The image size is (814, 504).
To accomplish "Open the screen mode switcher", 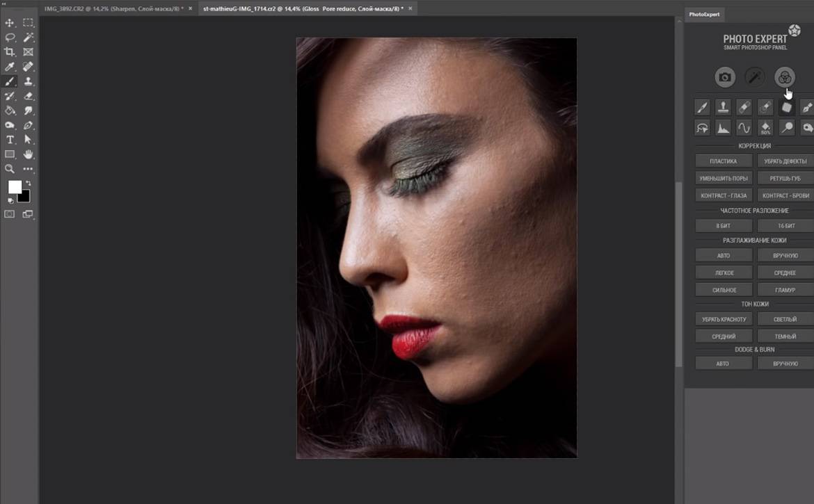I will [29, 215].
